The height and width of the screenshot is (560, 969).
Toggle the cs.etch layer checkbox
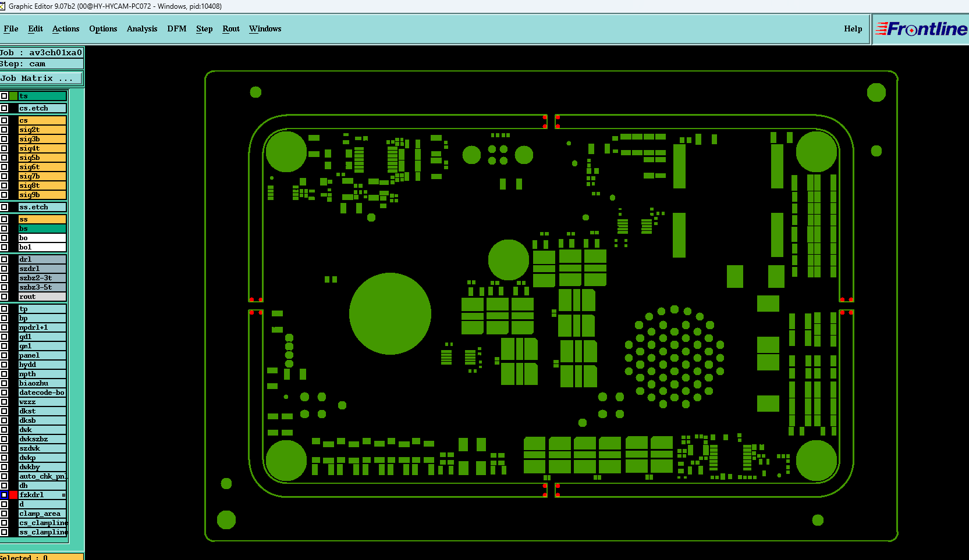[x=4, y=108]
